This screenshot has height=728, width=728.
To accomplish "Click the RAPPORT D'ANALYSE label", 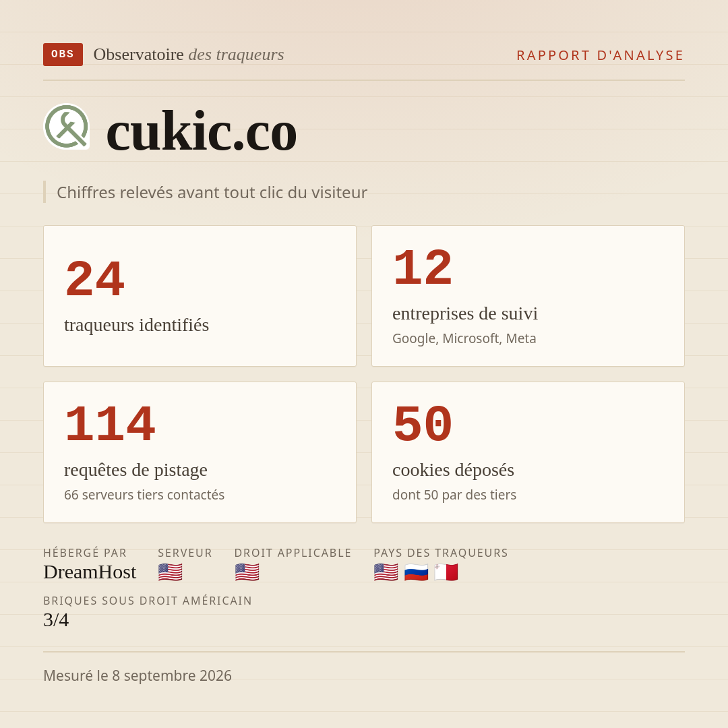I will (x=601, y=55).
